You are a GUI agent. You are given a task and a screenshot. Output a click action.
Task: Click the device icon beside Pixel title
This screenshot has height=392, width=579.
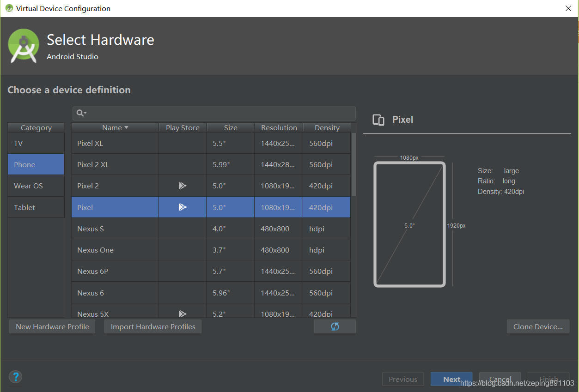coord(378,120)
